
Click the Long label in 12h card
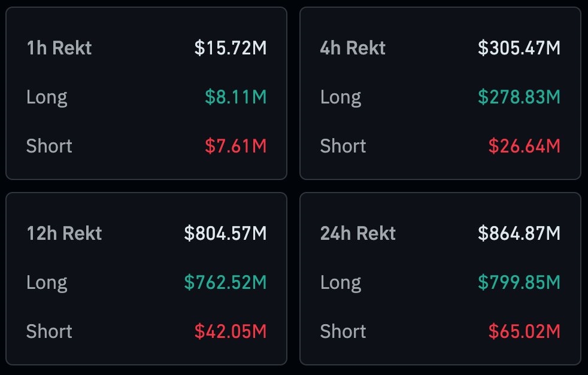(x=47, y=282)
